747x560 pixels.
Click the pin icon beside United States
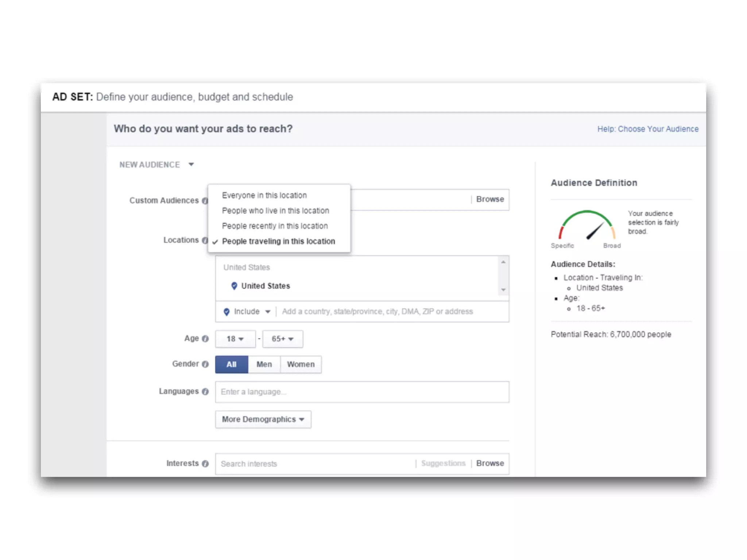coord(234,286)
